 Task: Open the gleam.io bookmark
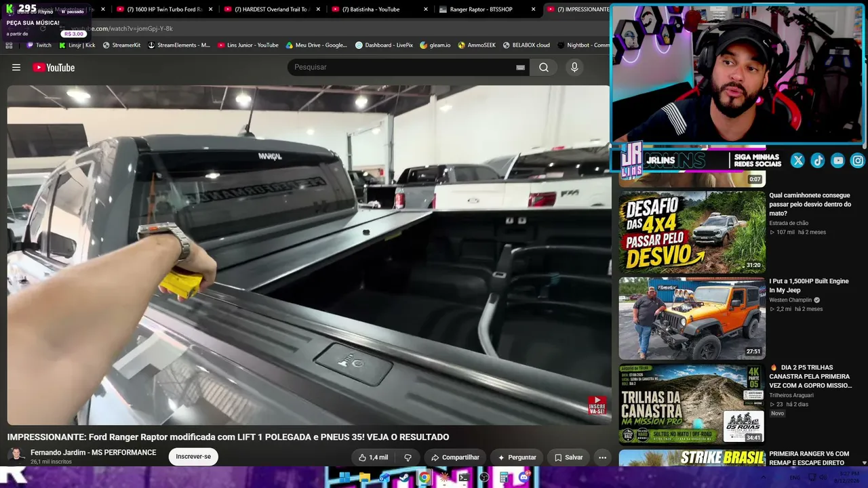(x=435, y=45)
